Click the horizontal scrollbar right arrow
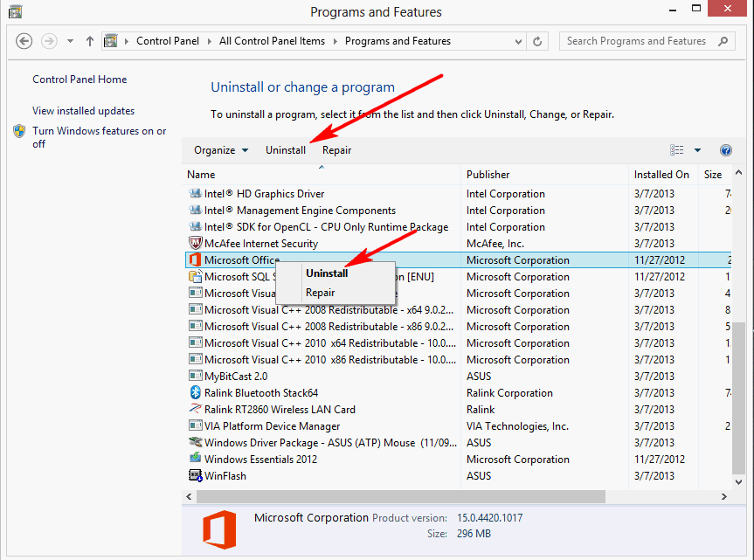The image size is (754, 560). [x=723, y=496]
